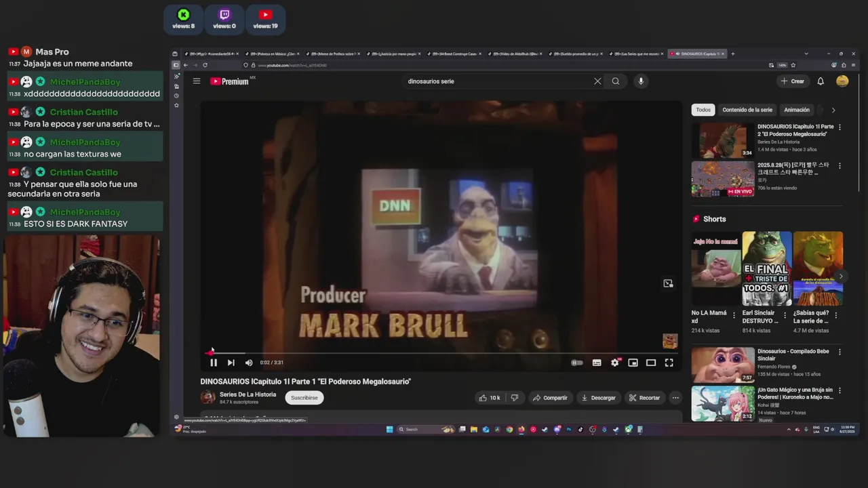Image resolution: width=868 pixels, height=488 pixels.
Task: Enable miniplayer mode
Action: [x=633, y=363]
